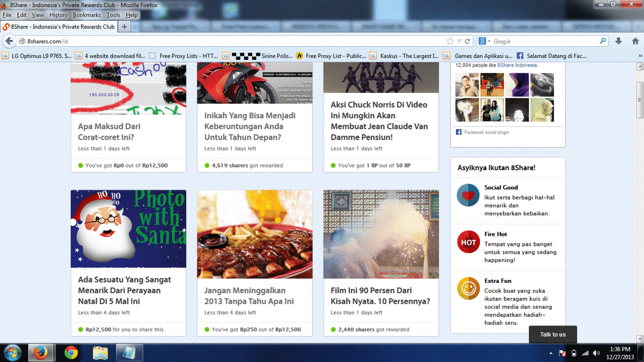Image resolution: width=644 pixels, height=362 pixels.
Task: Open the View menu
Action: [x=38, y=15]
